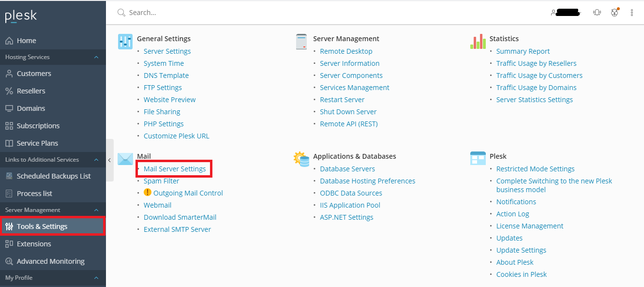This screenshot has height=287, width=644.
Task: Open ASP.NET Settings link
Action: (346, 217)
